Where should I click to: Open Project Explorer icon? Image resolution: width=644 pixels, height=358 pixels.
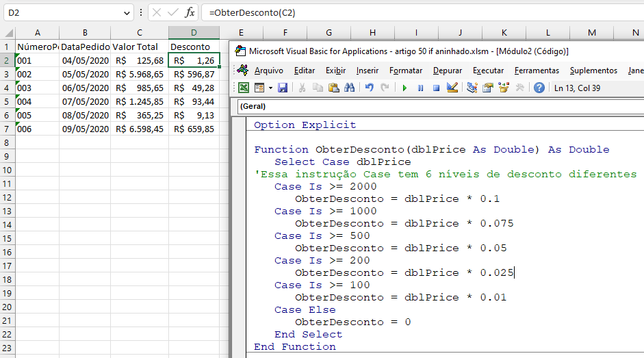click(472, 88)
